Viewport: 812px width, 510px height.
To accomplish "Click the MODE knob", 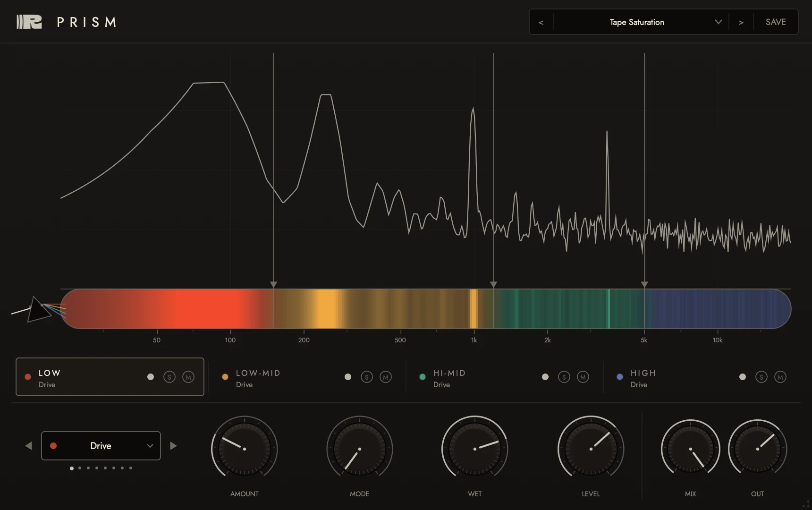I will coord(360,449).
